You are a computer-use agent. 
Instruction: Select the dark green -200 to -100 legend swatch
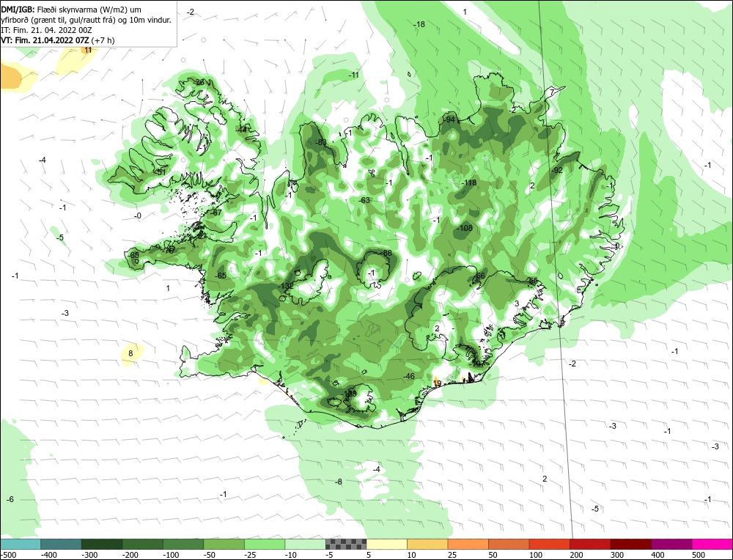143,544
